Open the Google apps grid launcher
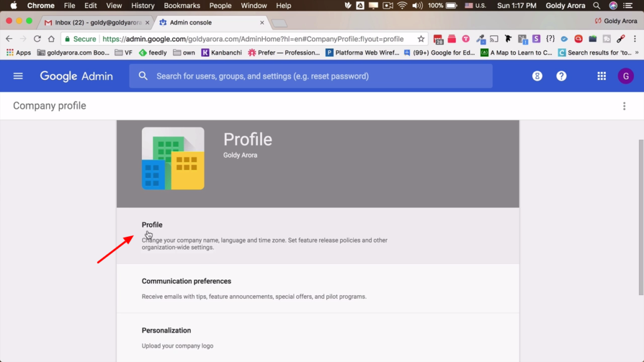This screenshot has width=644, height=362. point(601,76)
